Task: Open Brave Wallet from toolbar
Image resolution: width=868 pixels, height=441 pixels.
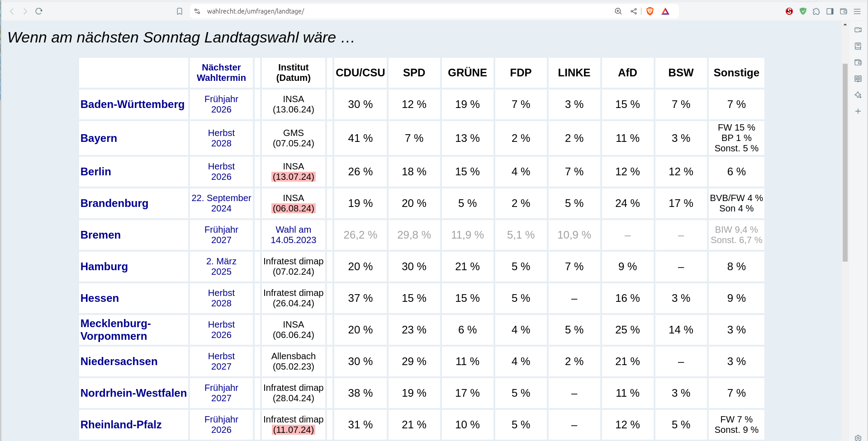Action: point(844,11)
